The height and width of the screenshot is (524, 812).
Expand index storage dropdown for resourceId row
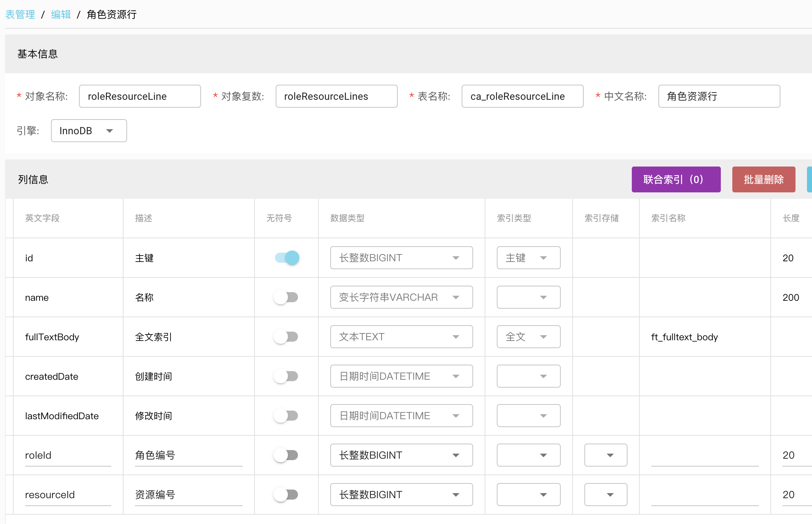(x=605, y=495)
